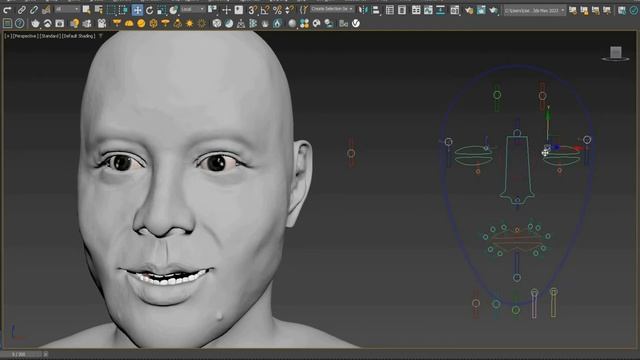
Task: Click the V-Ray checkmark logo icon
Action: point(356,24)
